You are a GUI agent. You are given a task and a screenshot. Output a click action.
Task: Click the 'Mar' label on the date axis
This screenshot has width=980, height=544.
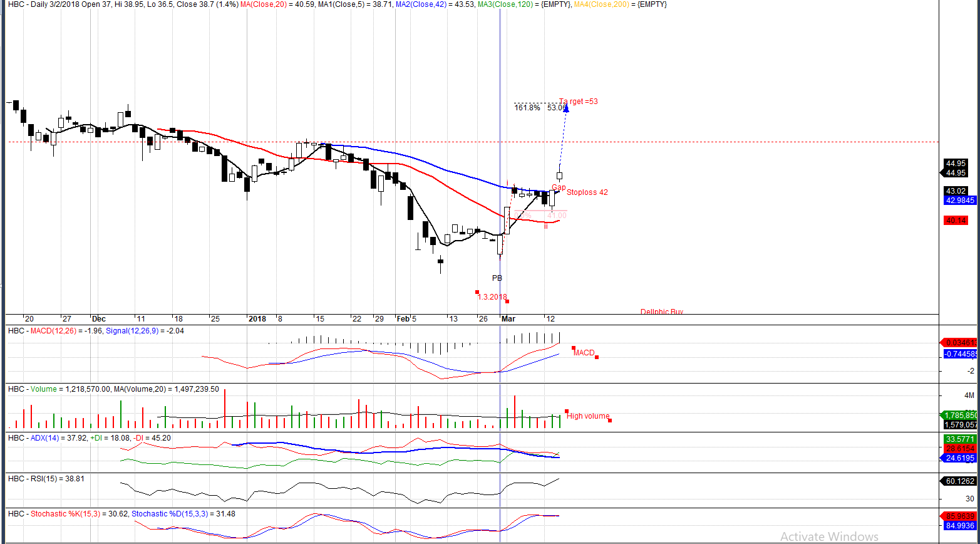click(508, 319)
